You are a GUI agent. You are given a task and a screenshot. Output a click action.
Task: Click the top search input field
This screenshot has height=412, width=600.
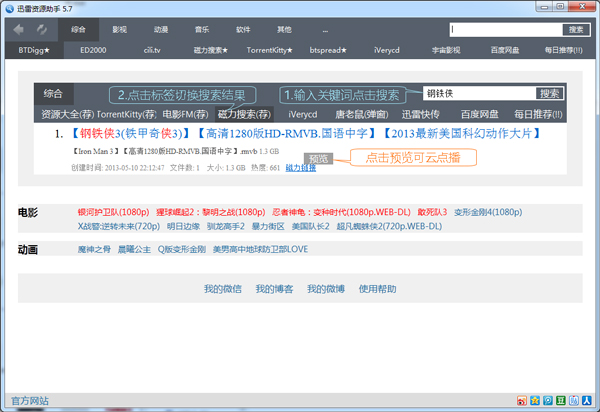[506, 29]
